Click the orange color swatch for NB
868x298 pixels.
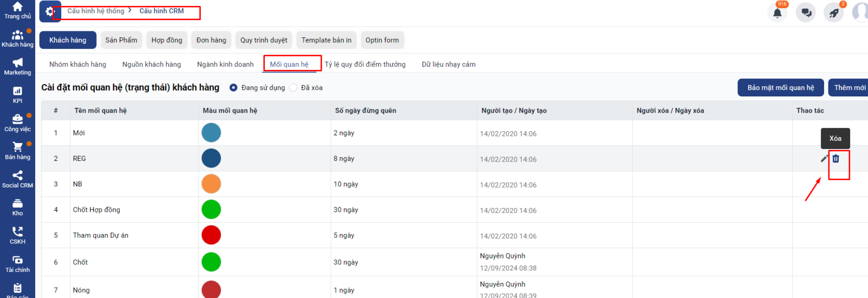click(211, 184)
